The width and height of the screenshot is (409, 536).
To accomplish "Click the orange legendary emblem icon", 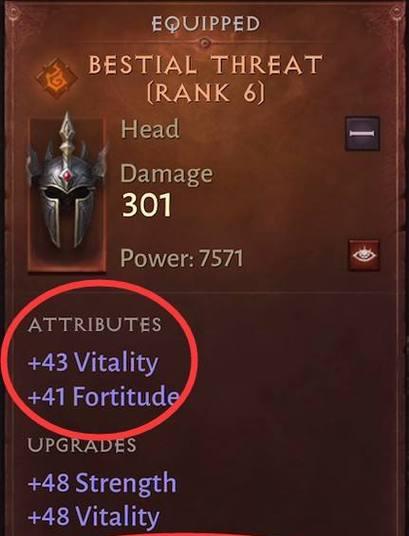I will pos(57,78).
